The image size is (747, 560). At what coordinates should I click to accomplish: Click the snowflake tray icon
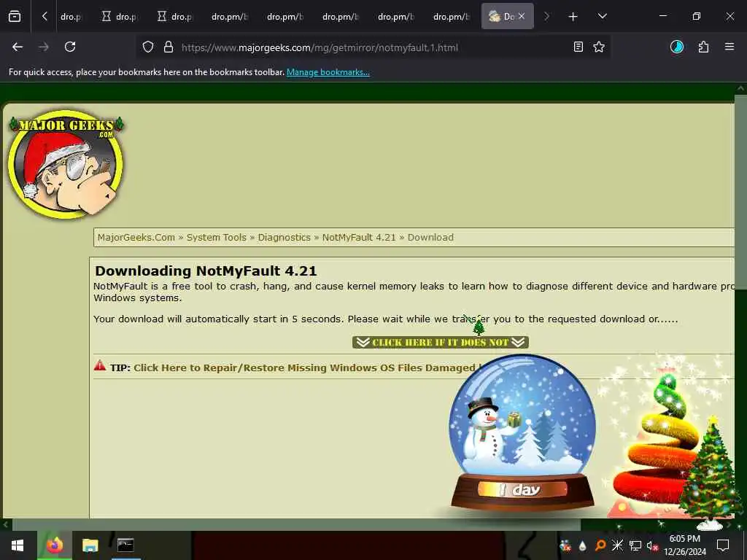point(617,545)
